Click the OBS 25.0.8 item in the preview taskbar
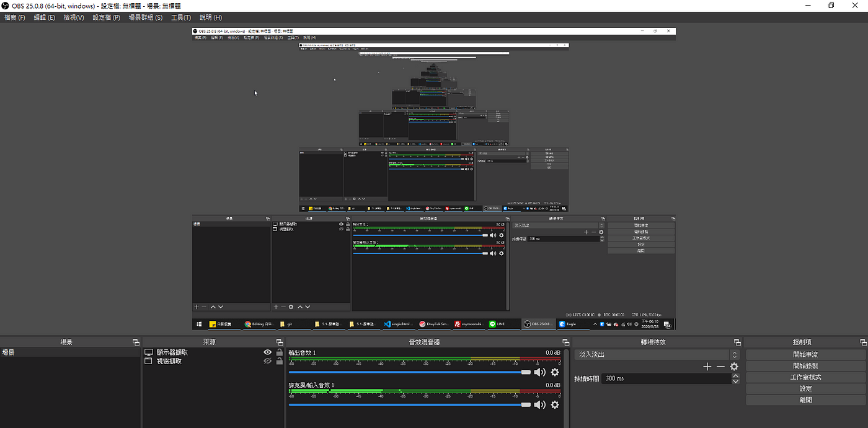The image size is (868, 428). coord(538,324)
